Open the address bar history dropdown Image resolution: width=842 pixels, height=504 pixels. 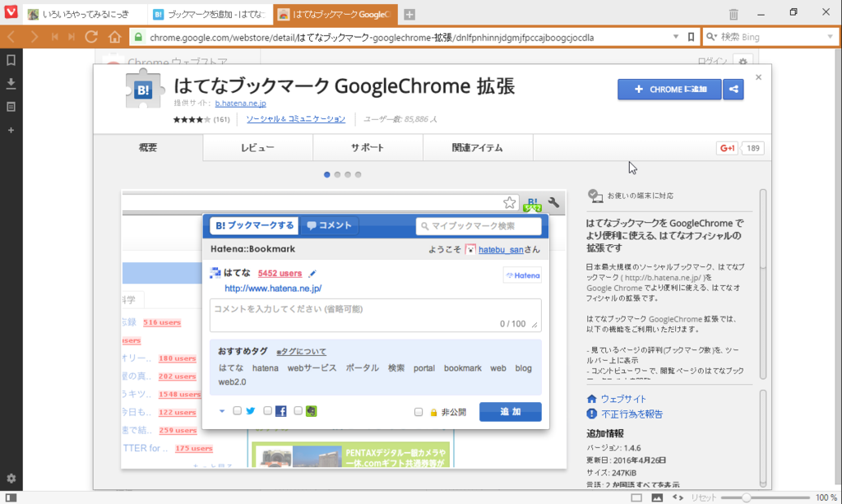[x=676, y=37]
